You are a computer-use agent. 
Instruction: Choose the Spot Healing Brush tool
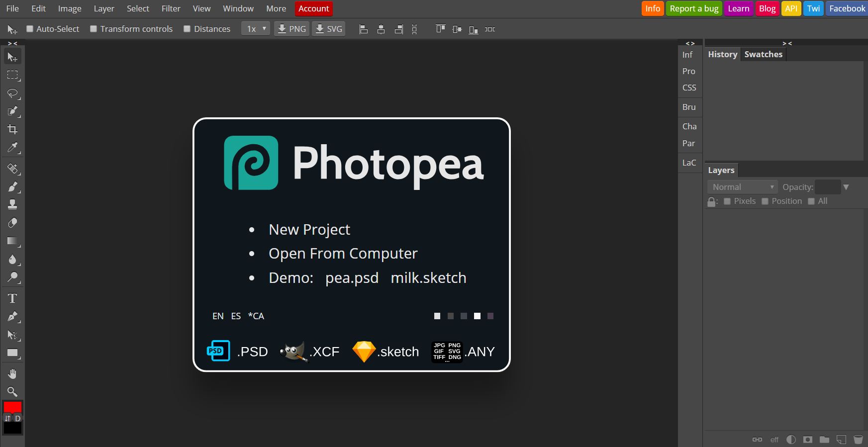coord(12,169)
